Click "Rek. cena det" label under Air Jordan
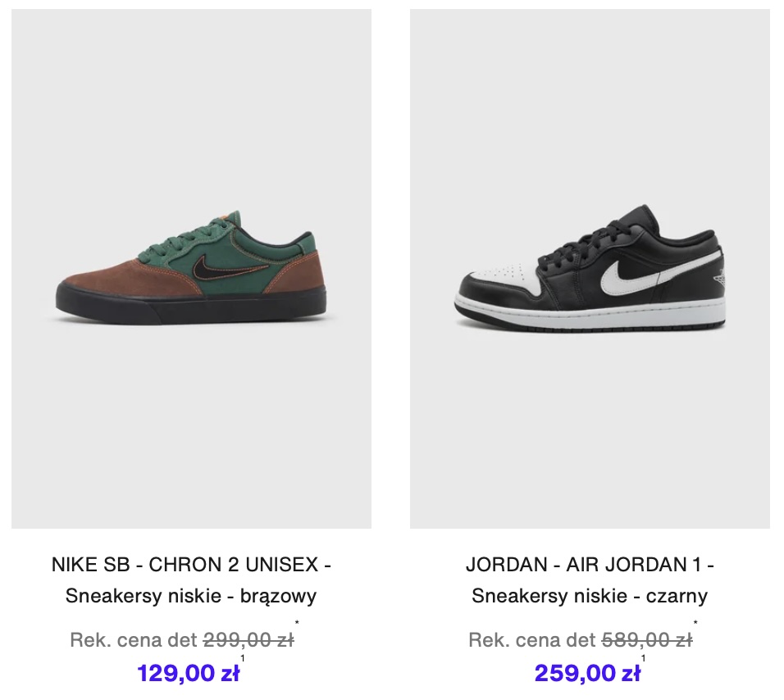The image size is (784, 700). point(532,640)
